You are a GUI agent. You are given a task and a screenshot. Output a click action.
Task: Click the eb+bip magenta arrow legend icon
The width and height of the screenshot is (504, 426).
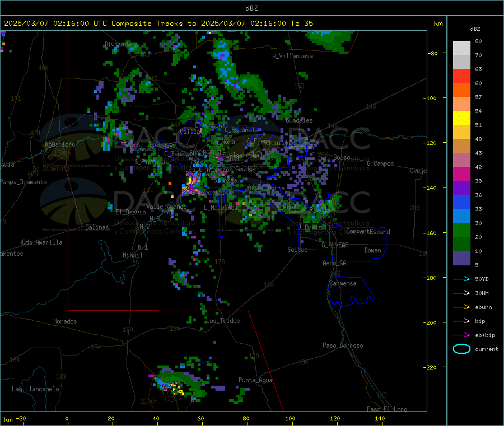click(x=461, y=335)
